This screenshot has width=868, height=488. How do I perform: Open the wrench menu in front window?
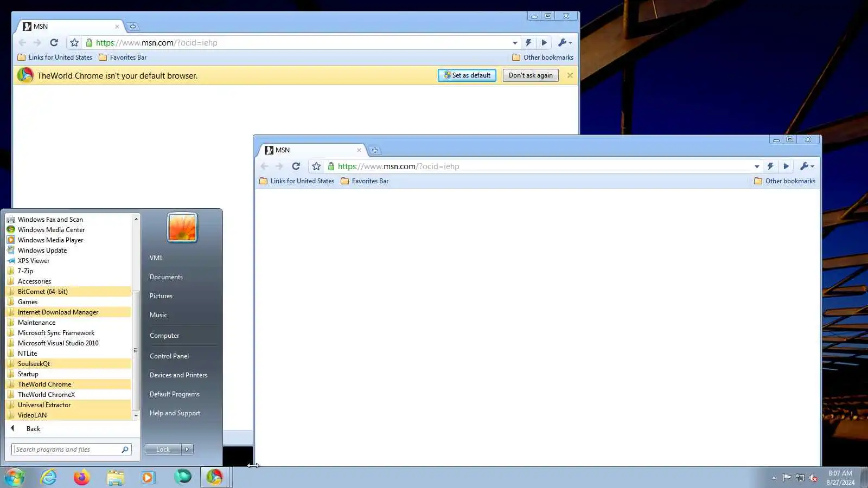(807, 166)
